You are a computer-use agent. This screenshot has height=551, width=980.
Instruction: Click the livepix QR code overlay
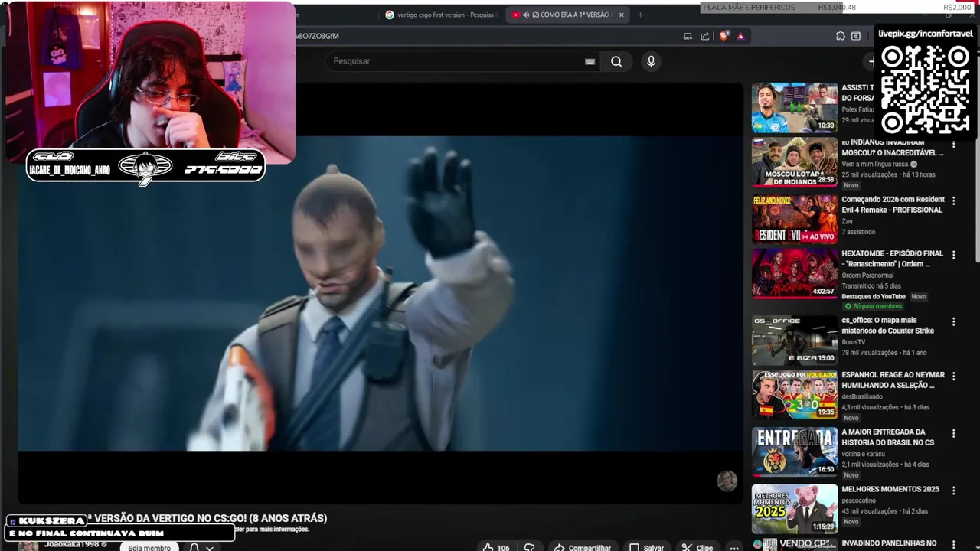[x=925, y=89]
